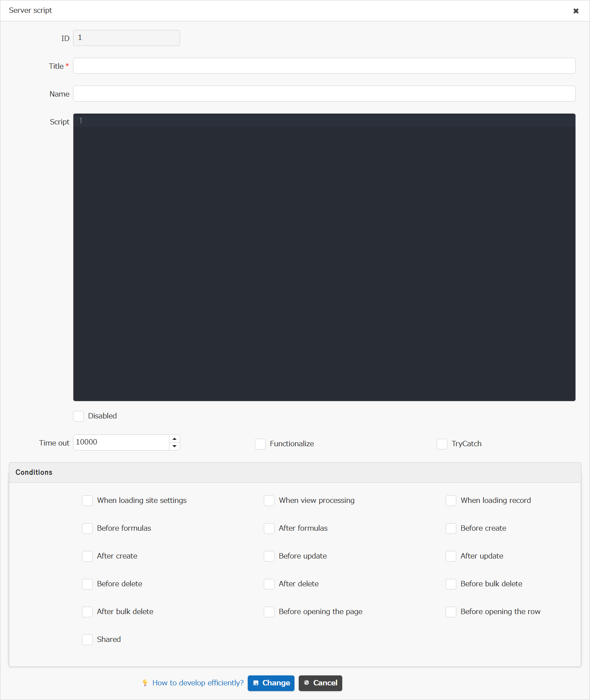The width and height of the screenshot is (590, 700).
Task: Click the Time out number field
Action: coord(121,442)
